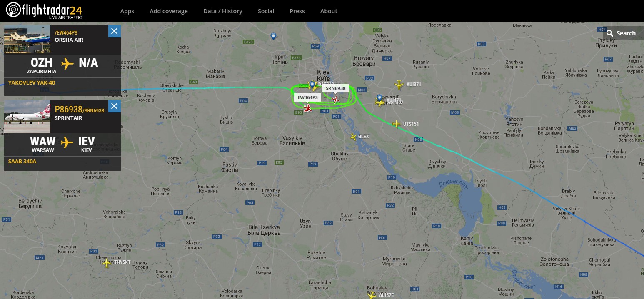
Task: Select the yellow AUI371 aircraft
Action: tap(399, 85)
